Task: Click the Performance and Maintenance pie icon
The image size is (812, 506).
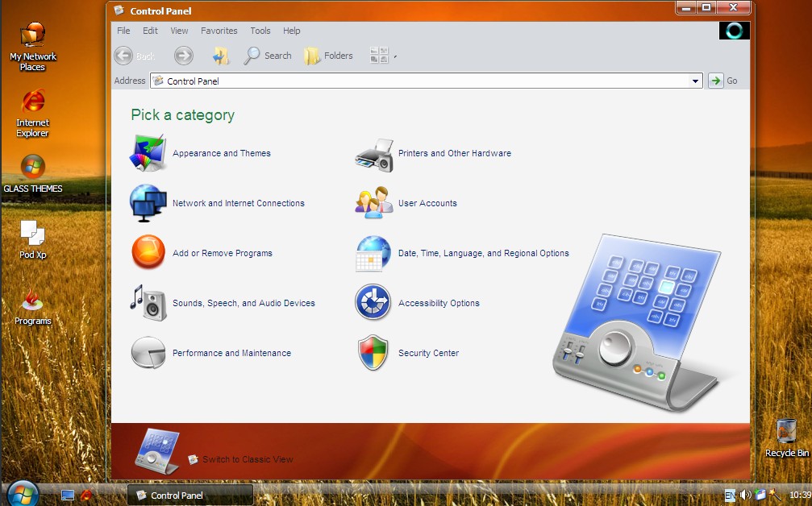Action: (148, 352)
